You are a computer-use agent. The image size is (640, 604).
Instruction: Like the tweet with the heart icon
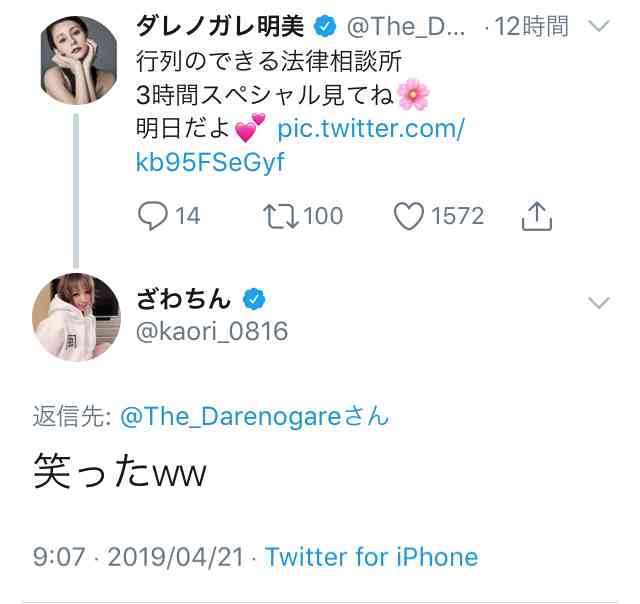click(x=408, y=215)
